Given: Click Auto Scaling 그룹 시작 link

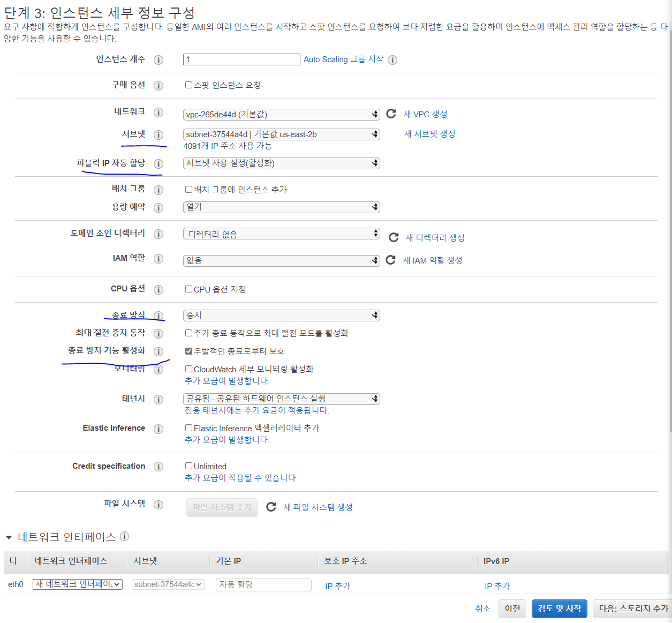Looking at the screenshot, I should click(x=344, y=59).
